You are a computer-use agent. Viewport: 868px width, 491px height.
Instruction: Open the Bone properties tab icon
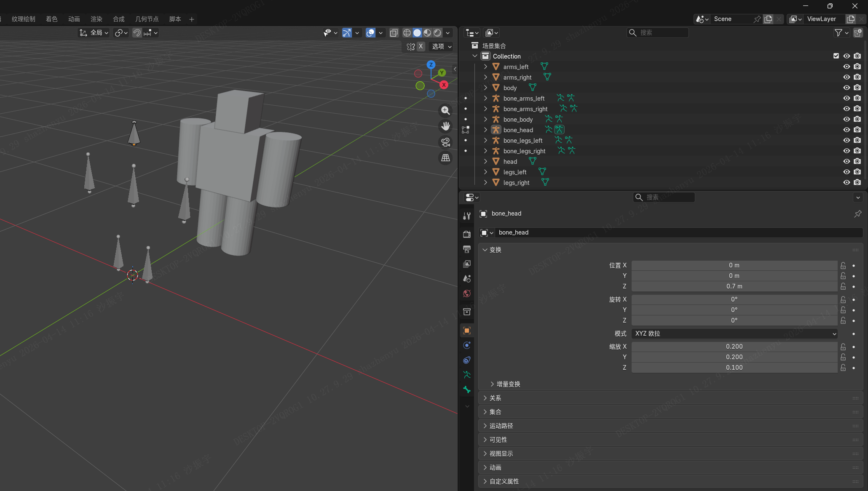[467, 390]
